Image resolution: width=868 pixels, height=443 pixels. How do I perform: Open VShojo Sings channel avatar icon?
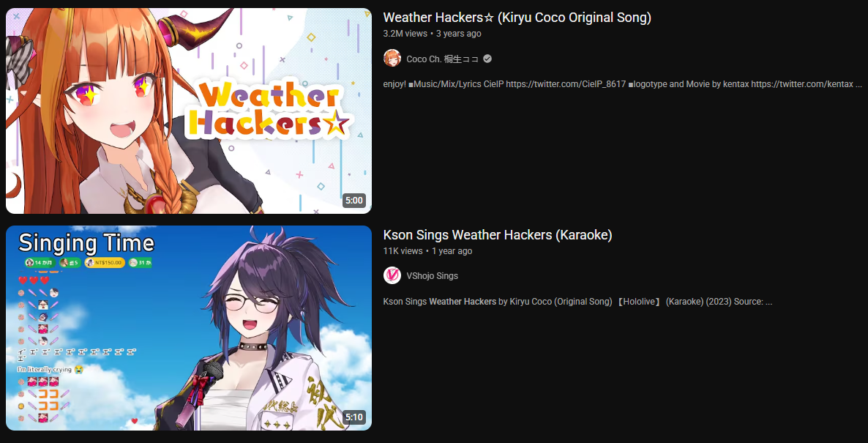392,276
